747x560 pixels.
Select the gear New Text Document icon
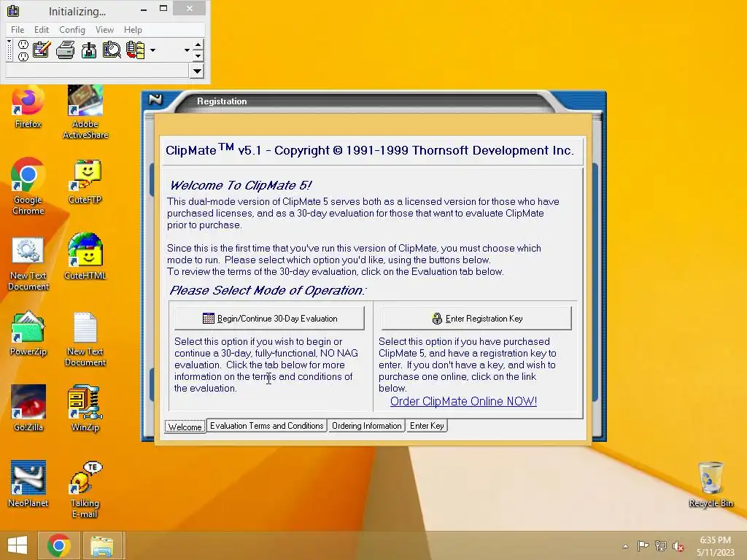coord(28,264)
